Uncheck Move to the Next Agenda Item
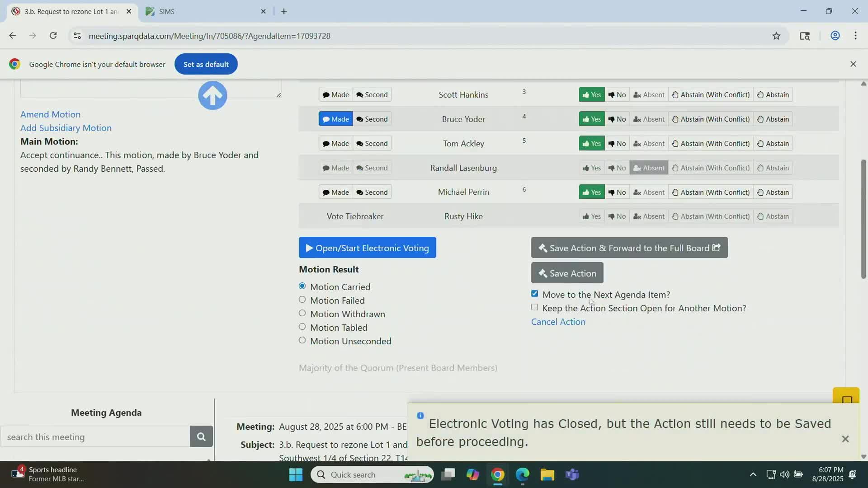Viewport: 868px width, 488px height. pyautogui.click(x=534, y=294)
